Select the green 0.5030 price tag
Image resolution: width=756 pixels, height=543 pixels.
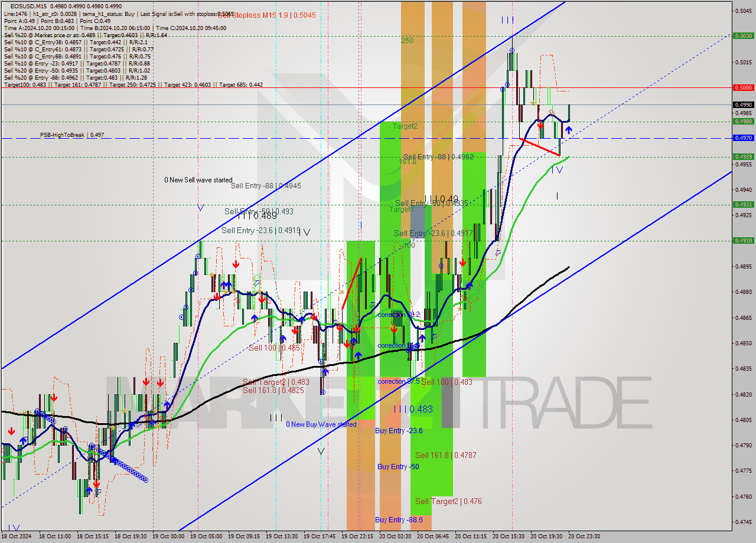743,35
